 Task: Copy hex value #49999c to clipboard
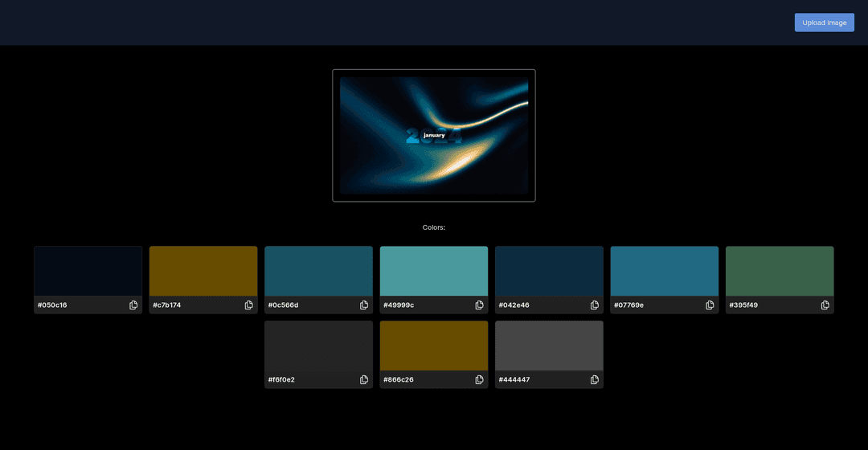pos(480,305)
